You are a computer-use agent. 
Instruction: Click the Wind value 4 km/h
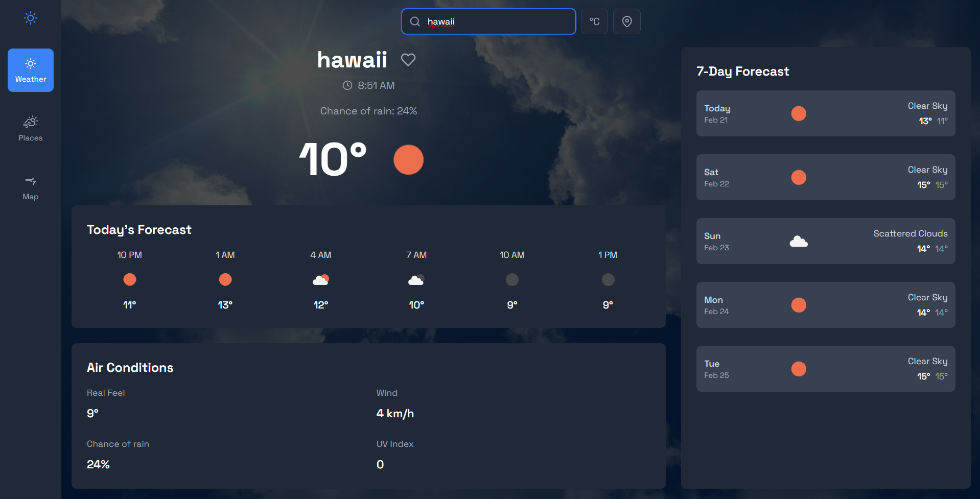coord(395,413)
